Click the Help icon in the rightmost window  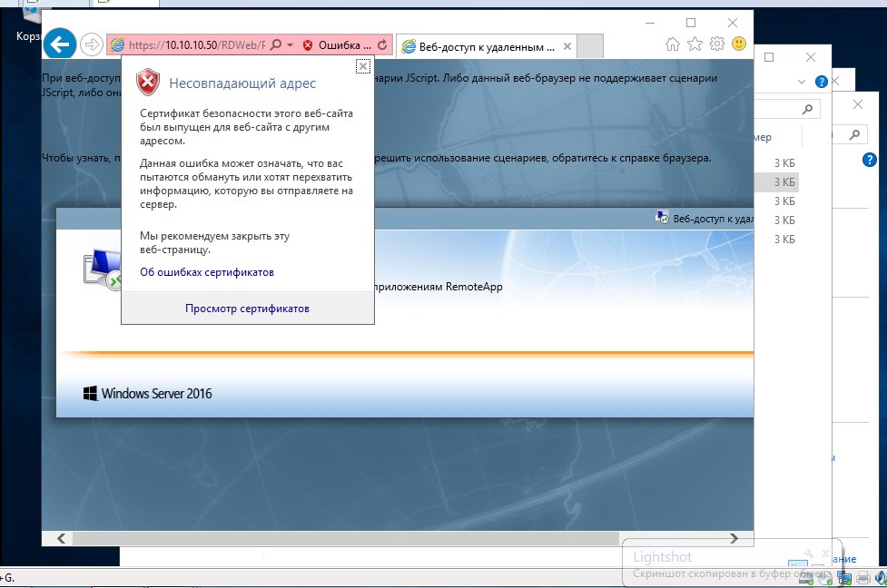[870, 160]
